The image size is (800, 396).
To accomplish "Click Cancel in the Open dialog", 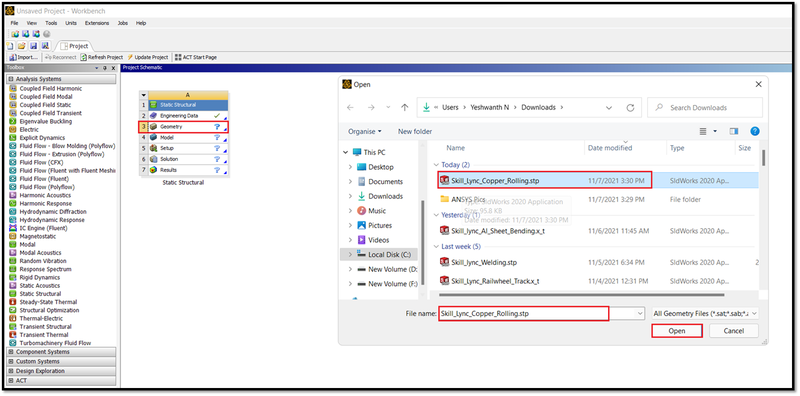I will [734, 331].
